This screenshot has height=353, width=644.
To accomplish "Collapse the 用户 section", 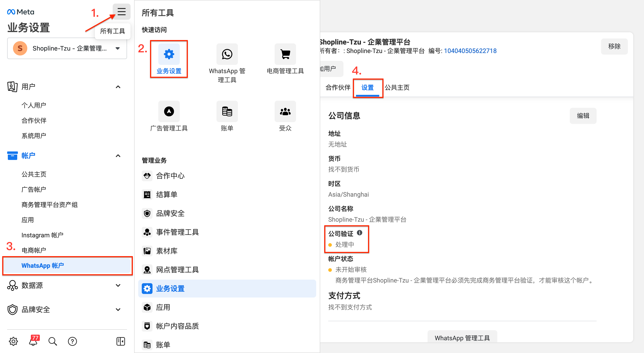I will (x=118, y=87).
